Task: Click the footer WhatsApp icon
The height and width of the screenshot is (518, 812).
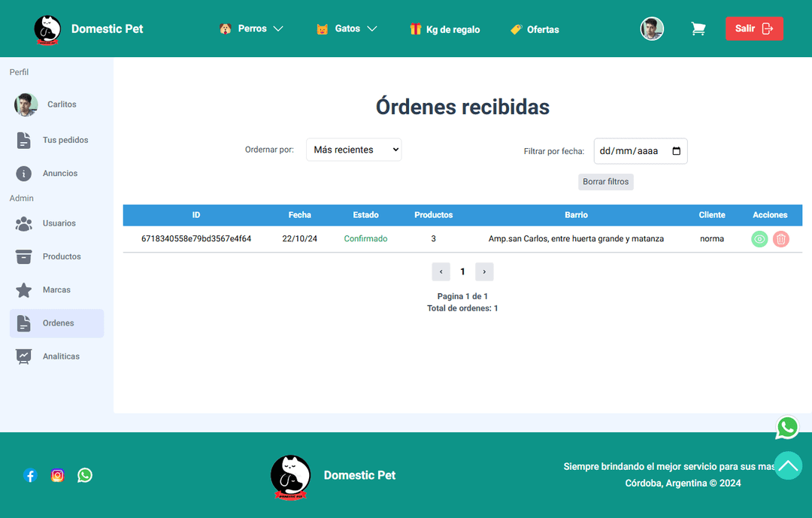Action: tap(85, 475)
